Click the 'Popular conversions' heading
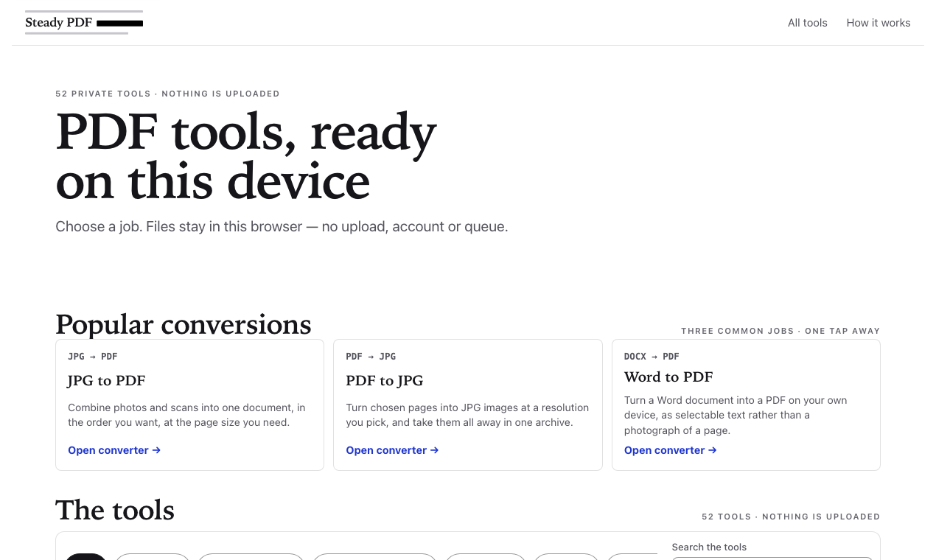936x560 pixels. coord(184,324)
